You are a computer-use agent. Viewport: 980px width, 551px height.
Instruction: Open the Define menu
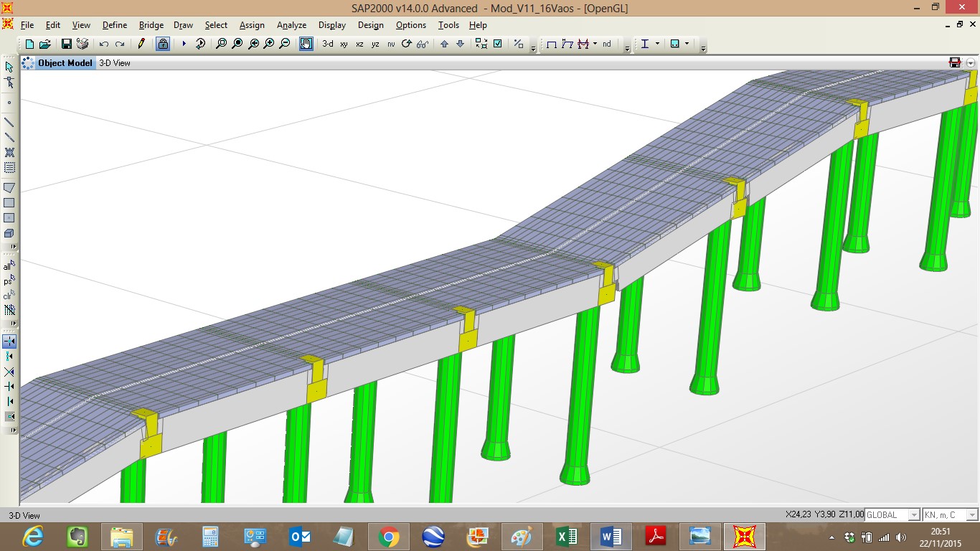(114, 25)
